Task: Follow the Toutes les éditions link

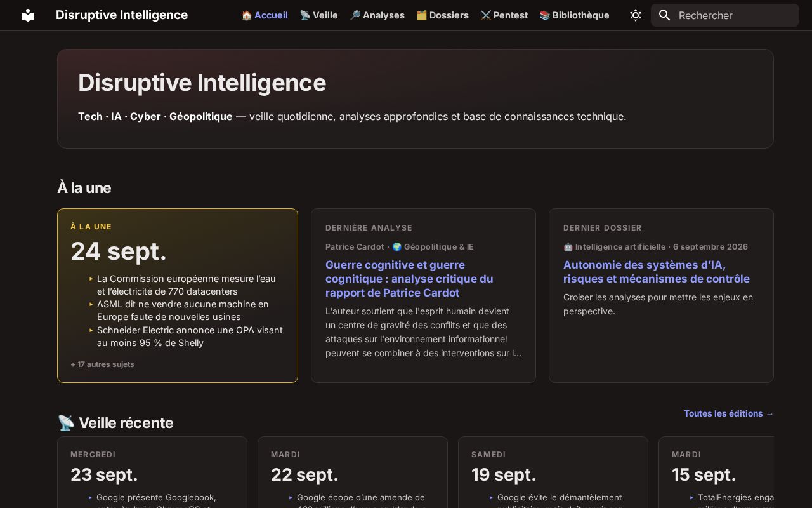Action: click(x=729, y=413)
